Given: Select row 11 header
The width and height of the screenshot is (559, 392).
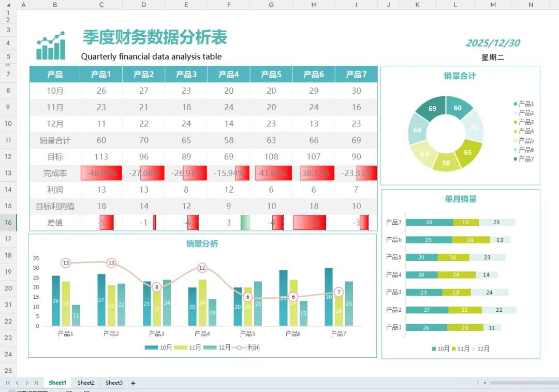Looking at the screenshot, I should [x=8, y=140].
